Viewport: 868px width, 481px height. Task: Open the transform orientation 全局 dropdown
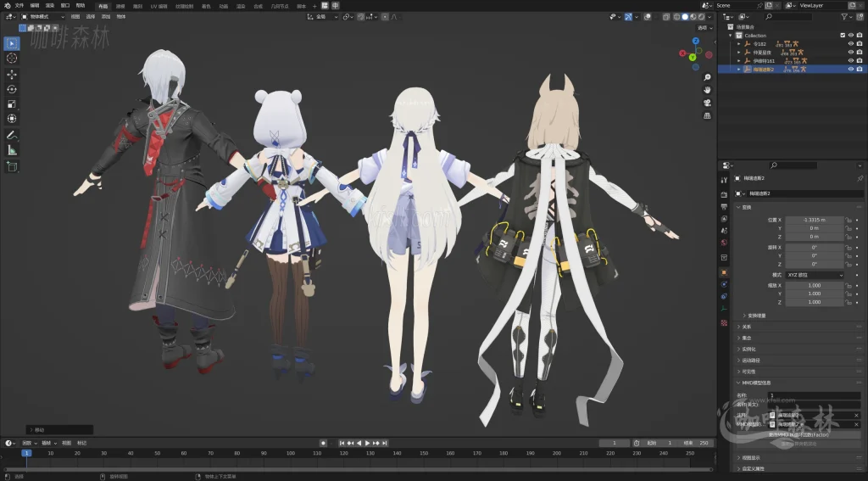pos(323,17)
